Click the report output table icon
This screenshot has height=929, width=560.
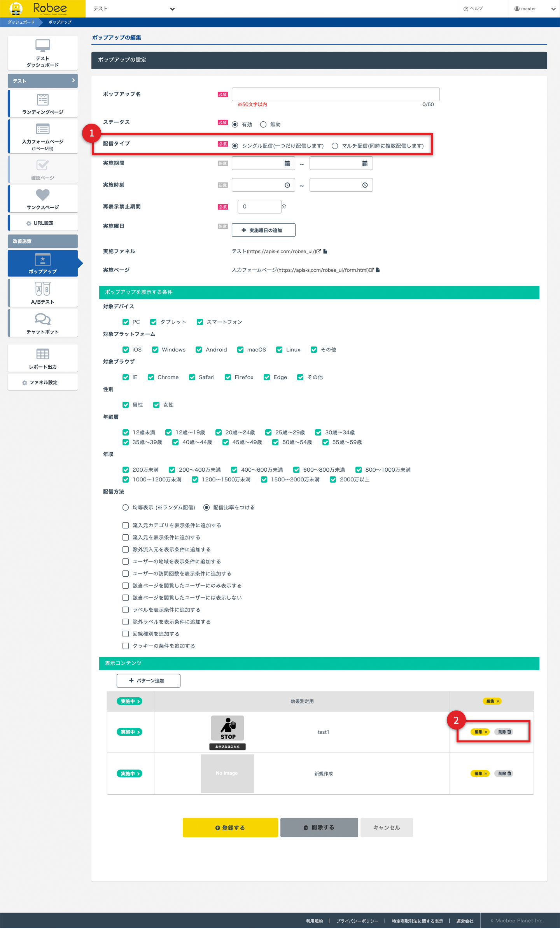click(43, 354)
